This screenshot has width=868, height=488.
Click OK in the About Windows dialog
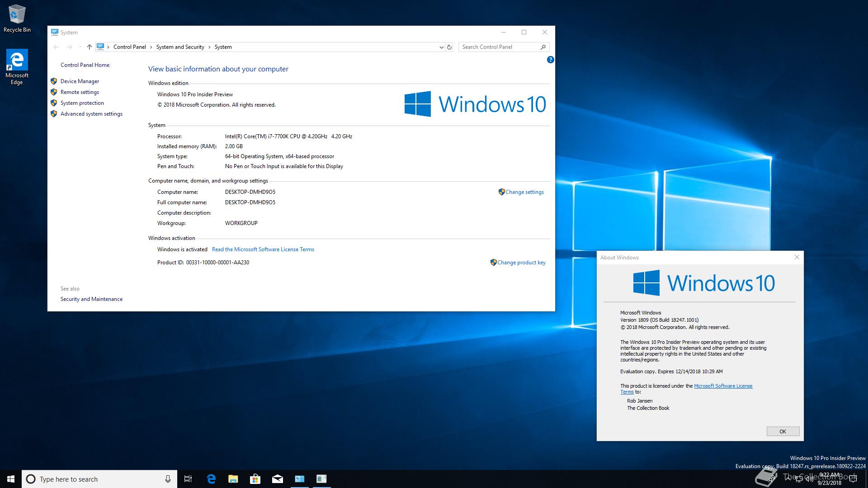[783, 432]
